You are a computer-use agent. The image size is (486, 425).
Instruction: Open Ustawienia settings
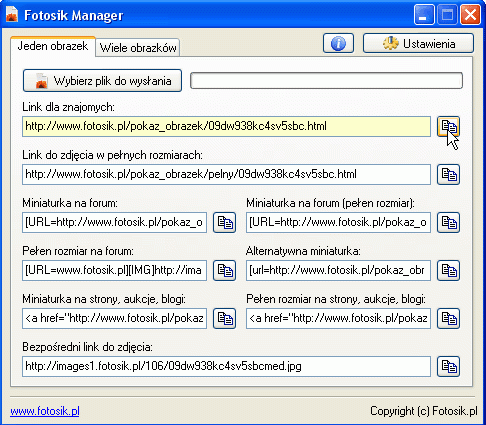tap(418, 43)
